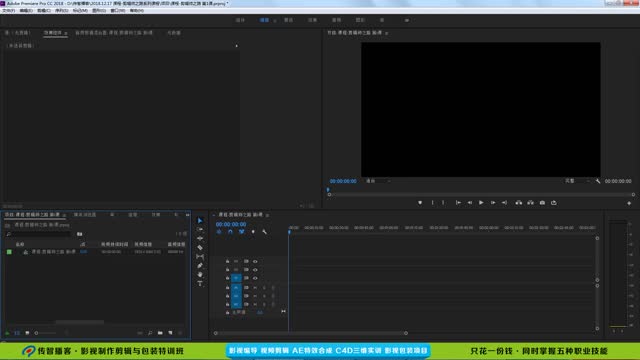Click Mark Out in Program monitor
Image resolution: width=640 pixels, height=360 pixels.
[x=443, y=202]
